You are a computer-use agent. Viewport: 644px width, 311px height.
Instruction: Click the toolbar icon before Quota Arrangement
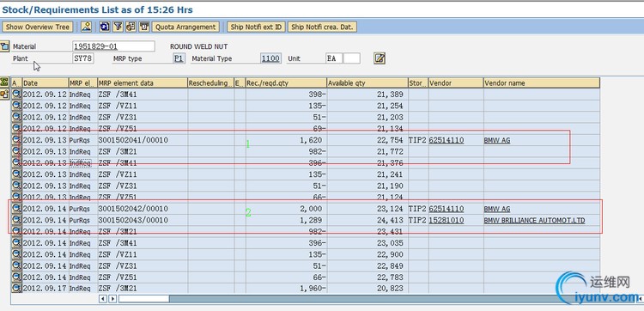(x=144, y=27)
